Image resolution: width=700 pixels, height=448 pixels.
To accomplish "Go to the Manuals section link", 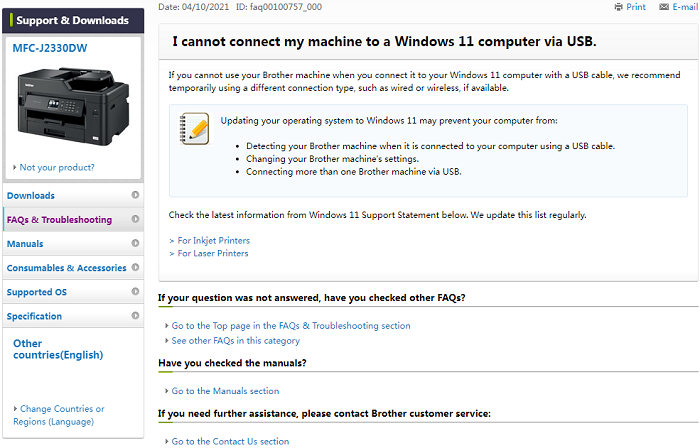I will 225,391.
